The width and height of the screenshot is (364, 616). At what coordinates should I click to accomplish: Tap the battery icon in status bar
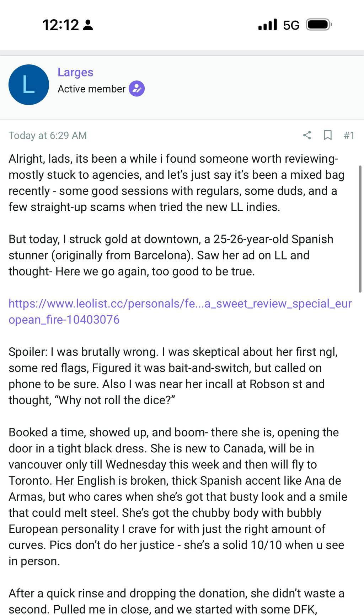[319, 25]
